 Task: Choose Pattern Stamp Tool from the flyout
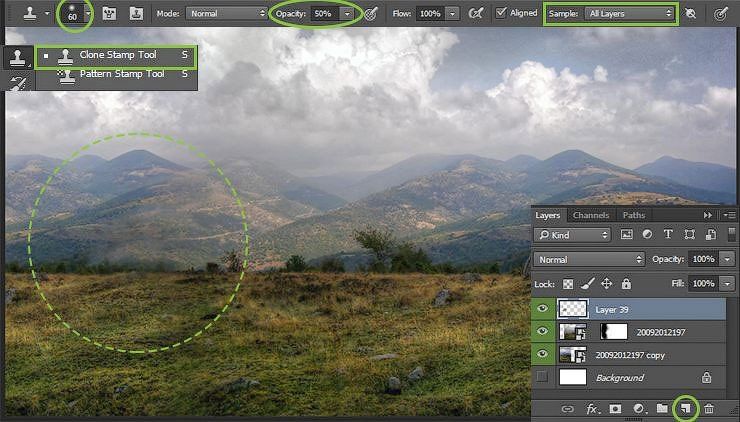coord(116,75)
